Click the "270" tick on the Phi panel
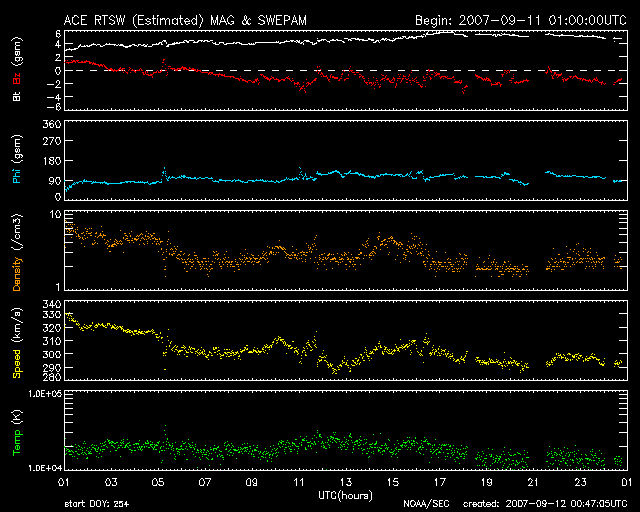 pyautogui.click(x=52, y=141)
